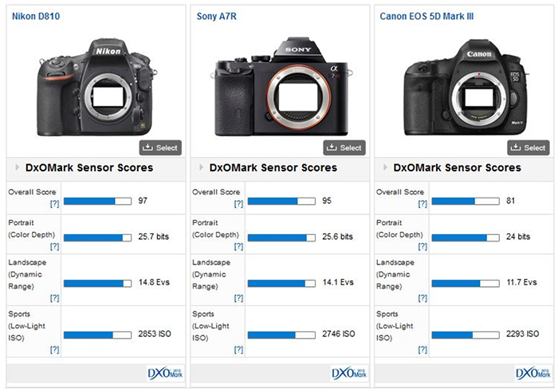The width and height of the screenshot is (558, 392).
Task: Open Portrait Color Depth help [?] for Canon 5D Mark III
Action: click(x=422, y=246)
